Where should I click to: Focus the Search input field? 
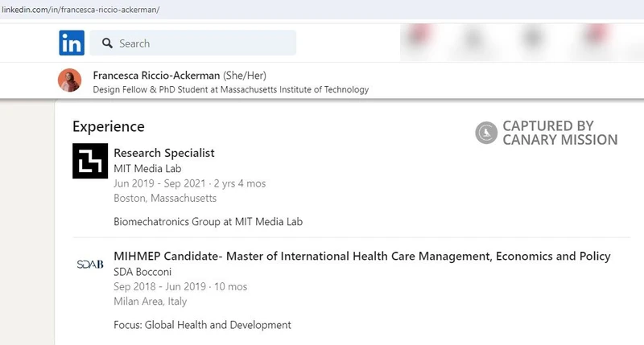[x=193, y=43]
